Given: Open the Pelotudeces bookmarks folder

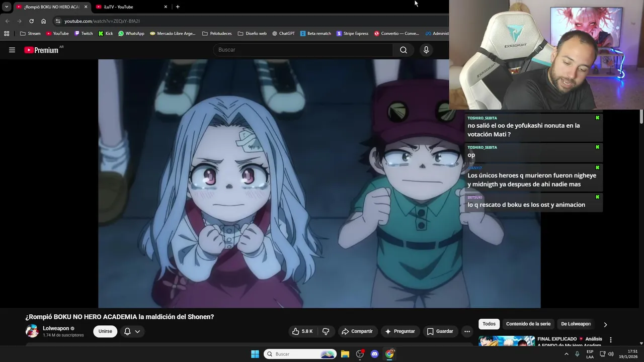Looking at the screenshot, I should tap(217, 34).
